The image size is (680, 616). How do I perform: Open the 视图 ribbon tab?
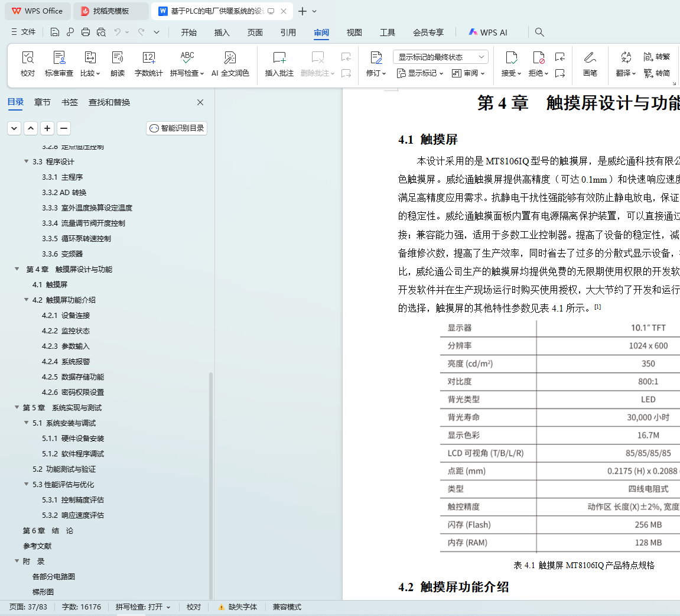354,32
